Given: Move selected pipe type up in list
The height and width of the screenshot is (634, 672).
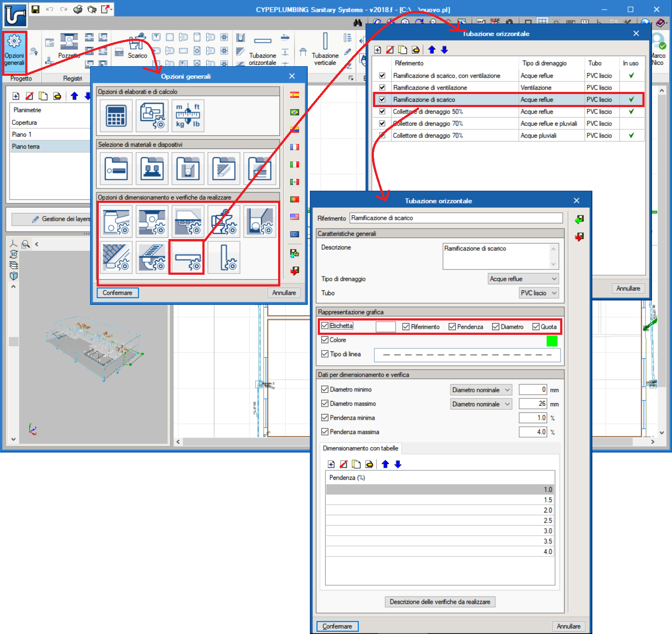Looking at the screenshot, I should [x=432, y=50].
